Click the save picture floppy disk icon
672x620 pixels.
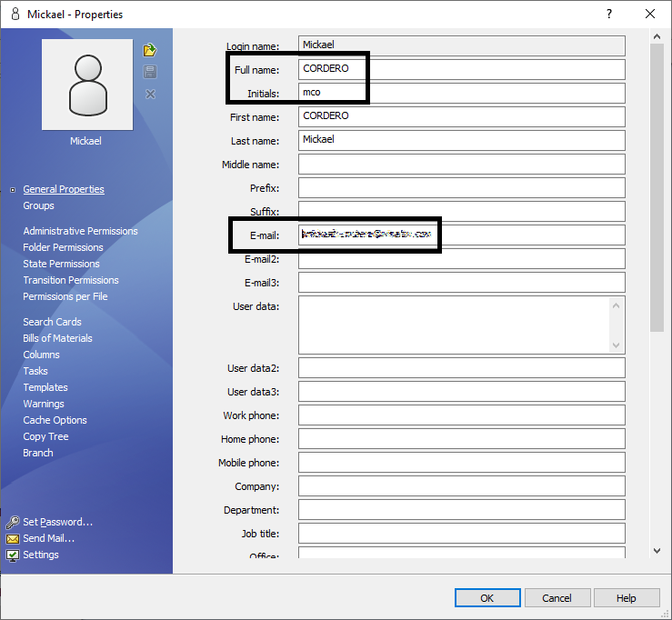click(150, 72)
